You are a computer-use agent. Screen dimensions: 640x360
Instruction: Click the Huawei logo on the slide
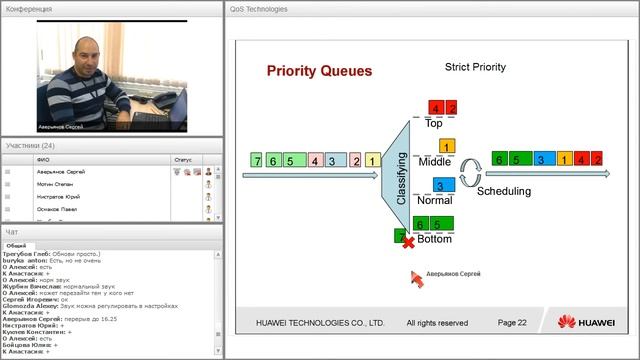tap(586, 322)
